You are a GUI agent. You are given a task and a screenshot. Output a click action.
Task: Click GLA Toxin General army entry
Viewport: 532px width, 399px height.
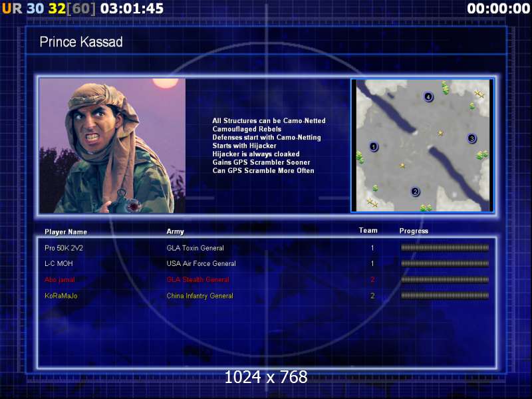[195, 248]
